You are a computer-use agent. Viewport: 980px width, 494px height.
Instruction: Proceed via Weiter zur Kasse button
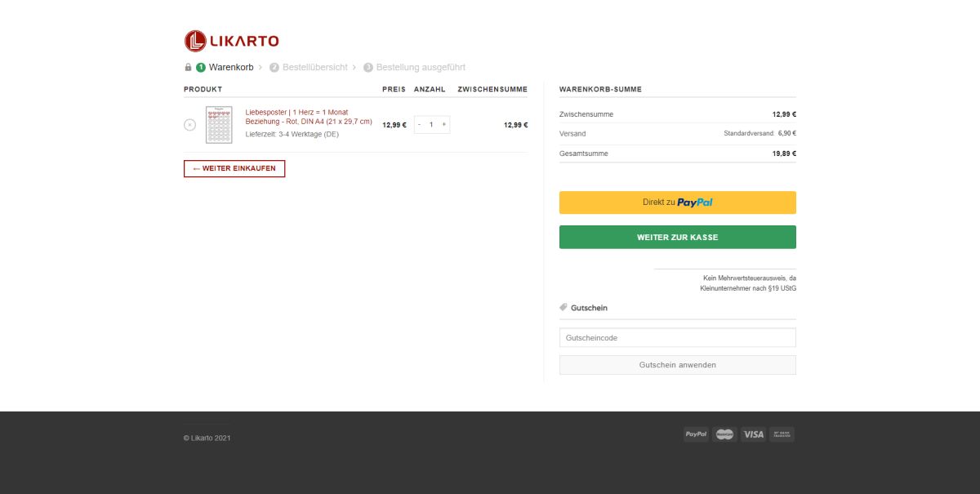[x=678, y=237]
